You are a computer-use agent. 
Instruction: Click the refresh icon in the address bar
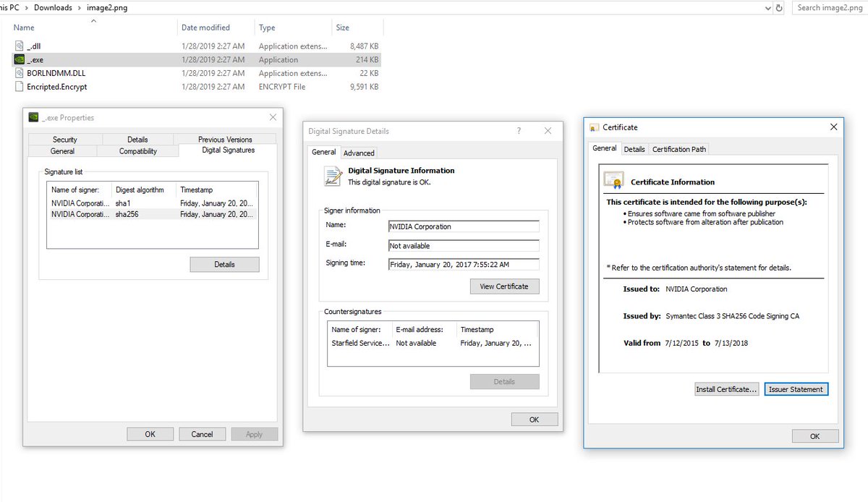click(779, 8)
